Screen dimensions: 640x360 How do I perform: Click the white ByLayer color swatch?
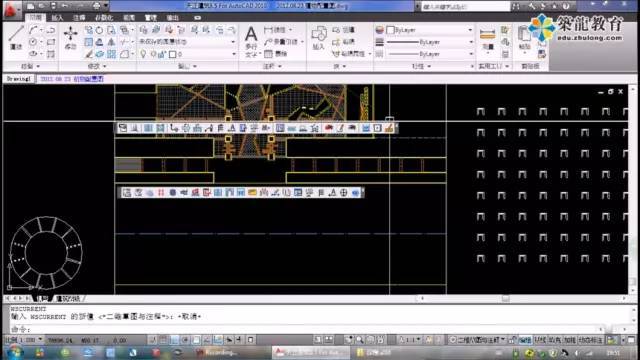click(391, 30)
